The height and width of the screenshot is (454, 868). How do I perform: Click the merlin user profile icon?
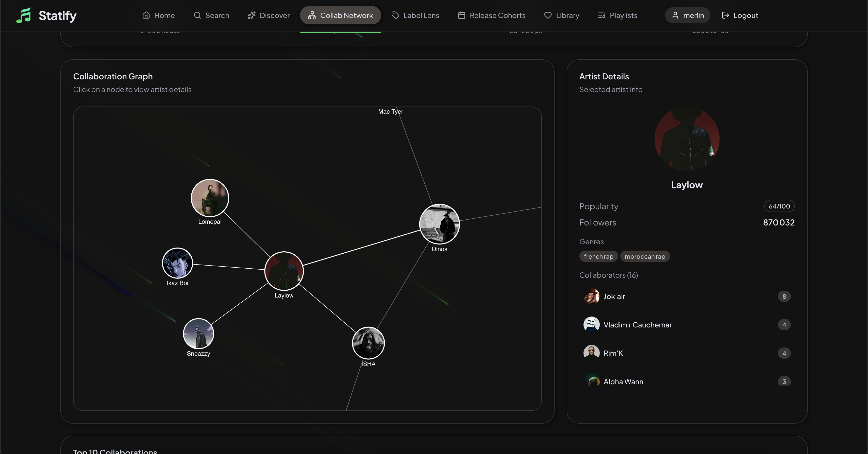click(675, 15)
